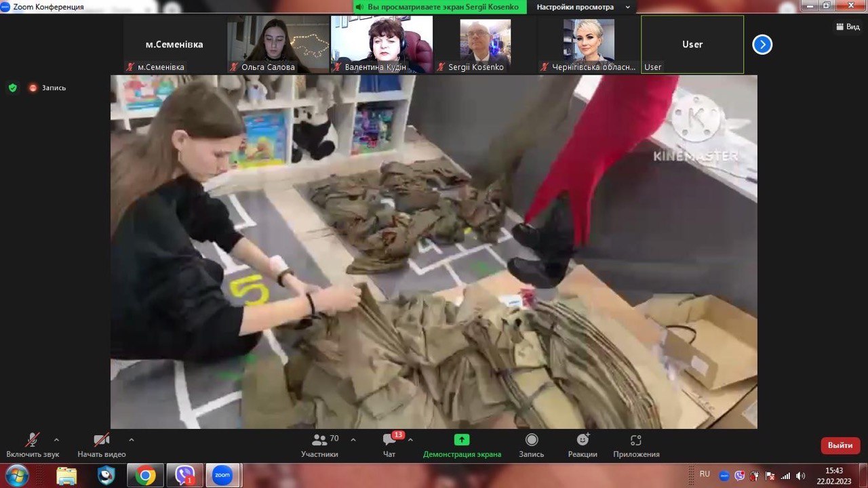This screenshot has width=868, height=488.
Task: Open the Приложения apps panel
Action: (x=636, y=446)
